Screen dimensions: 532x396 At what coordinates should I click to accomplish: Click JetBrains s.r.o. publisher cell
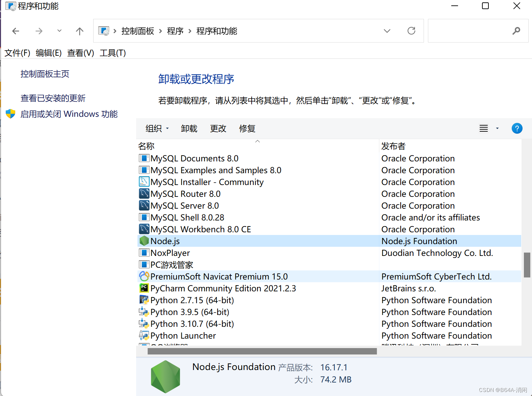click(409, 288)
